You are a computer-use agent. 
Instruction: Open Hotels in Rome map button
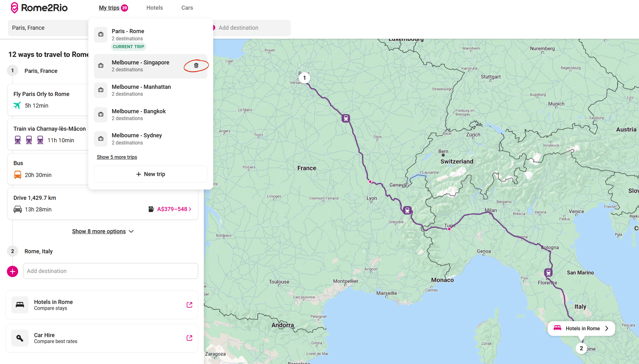tap(581, 328)
